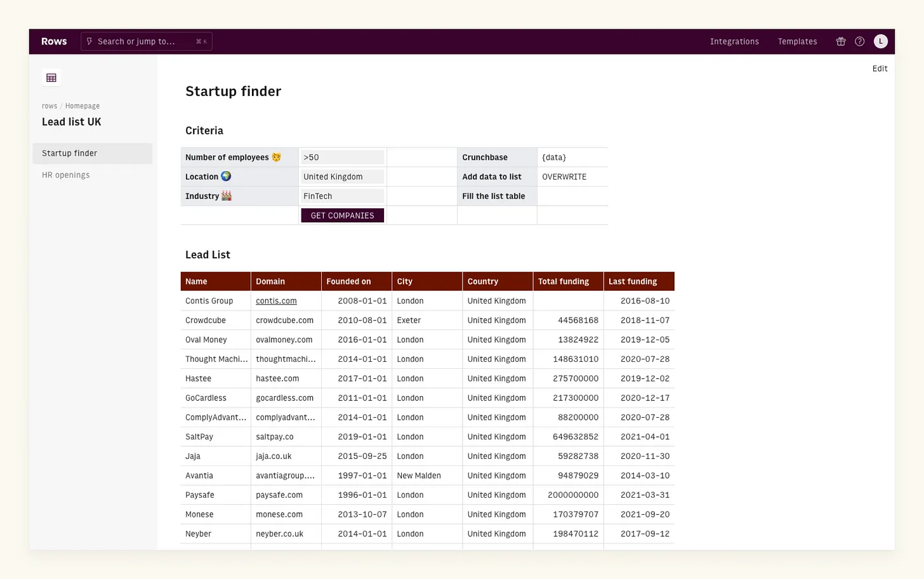This screenshot has height=579, width=924.
Task: Click the City column header
Action: point(427,281)
